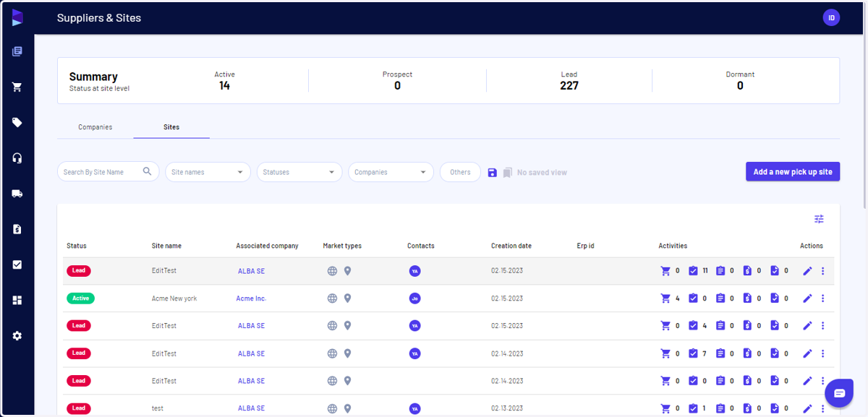Click the Active count 14 in summary
This screenshot has height=417, width=868.
pos(225,85)
